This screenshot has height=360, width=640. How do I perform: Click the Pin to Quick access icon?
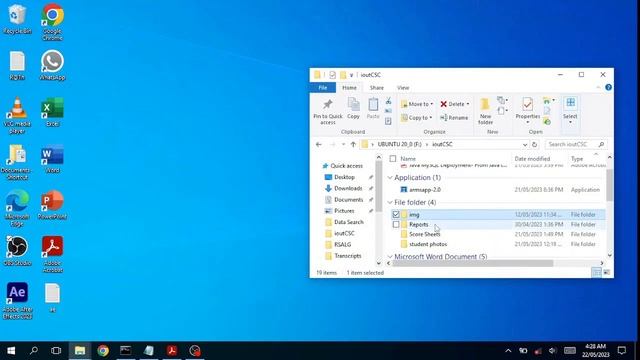tap(328, 105)
